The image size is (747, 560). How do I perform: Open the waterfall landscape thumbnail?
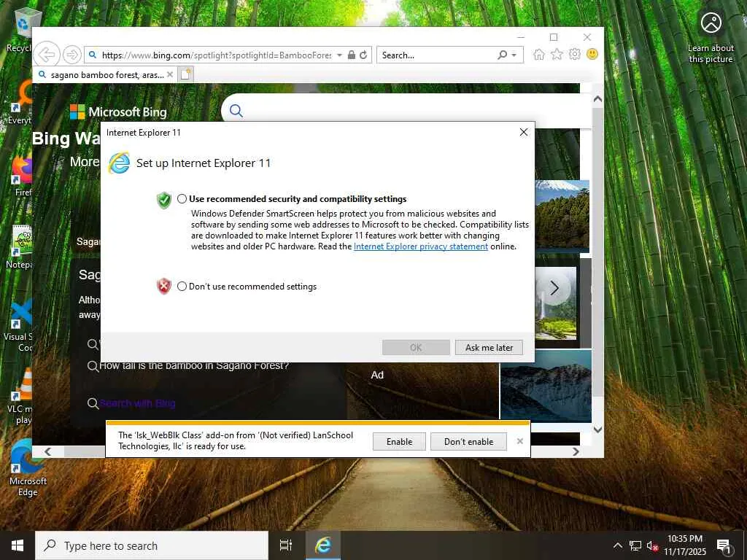(555, 303)
